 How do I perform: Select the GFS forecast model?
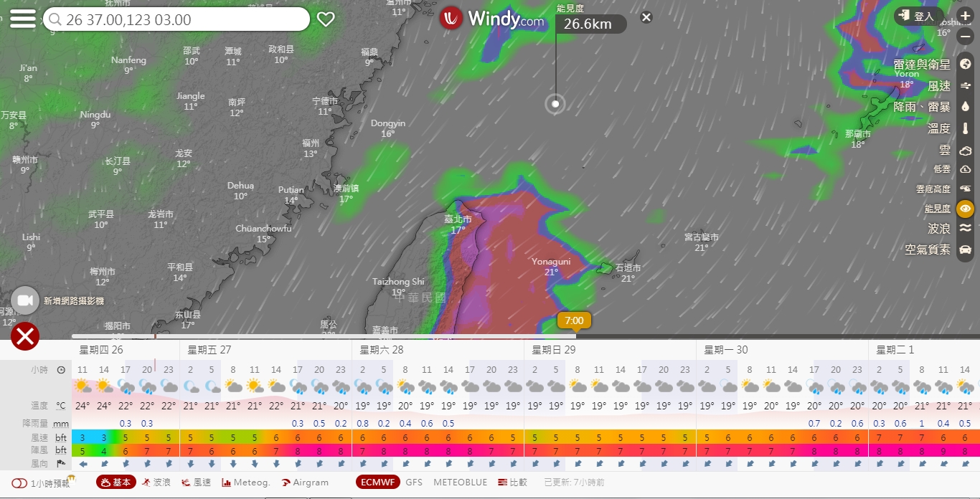(414, 483)
